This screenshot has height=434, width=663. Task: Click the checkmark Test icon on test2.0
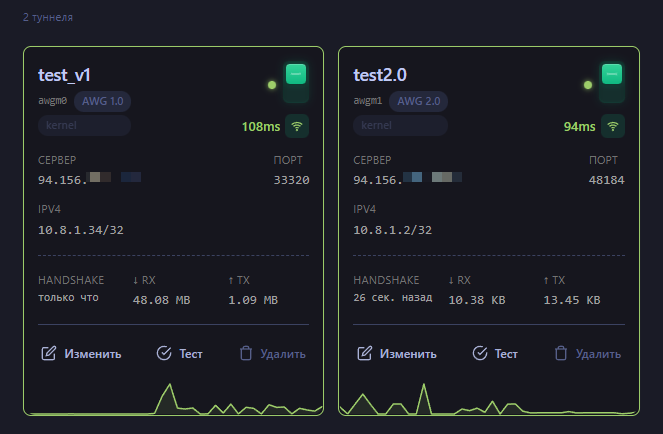480,353
